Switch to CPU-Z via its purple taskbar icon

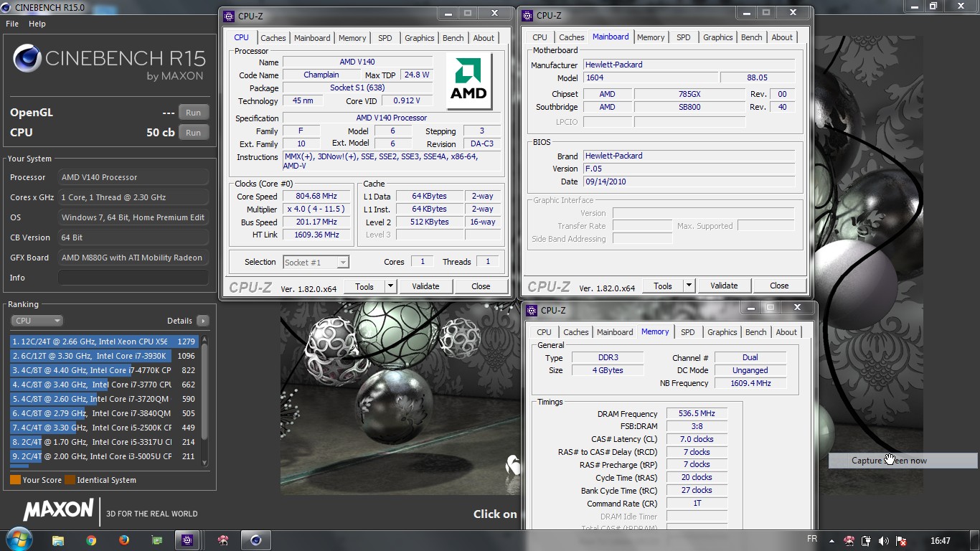tap(187, 540)
